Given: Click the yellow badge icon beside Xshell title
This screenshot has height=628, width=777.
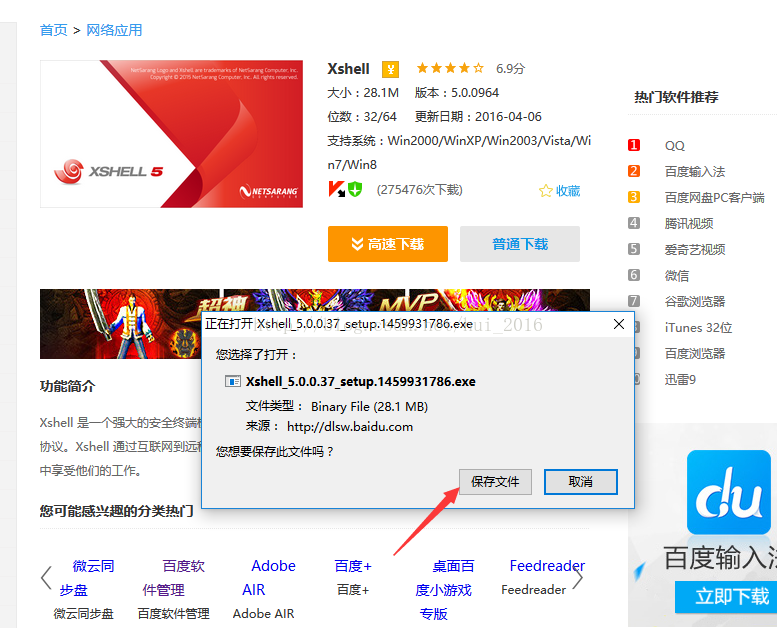Looking at the screenshot, I should pos(390,69).
